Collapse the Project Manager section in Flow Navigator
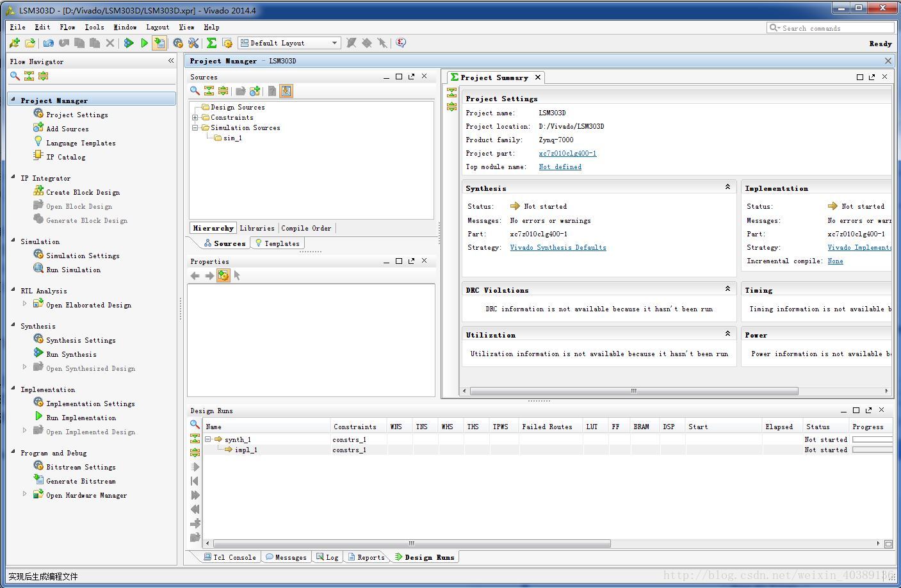Viewport: 901px width, 588px height. (13, 99)
